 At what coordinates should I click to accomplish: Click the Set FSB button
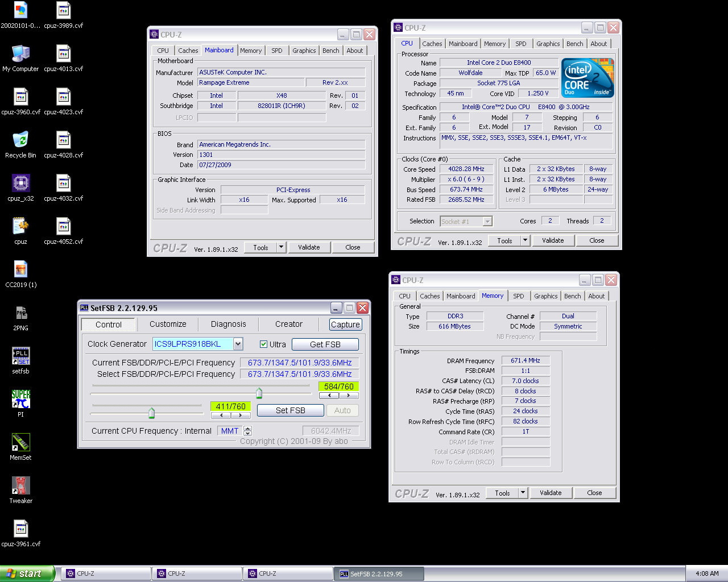coord(291,410)
